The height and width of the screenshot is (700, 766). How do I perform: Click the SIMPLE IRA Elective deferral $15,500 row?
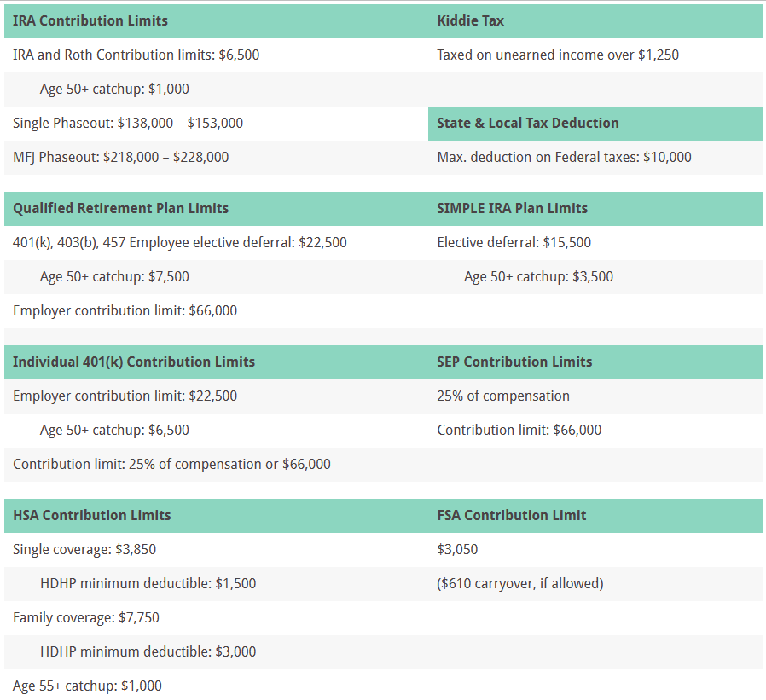[514, 242]
